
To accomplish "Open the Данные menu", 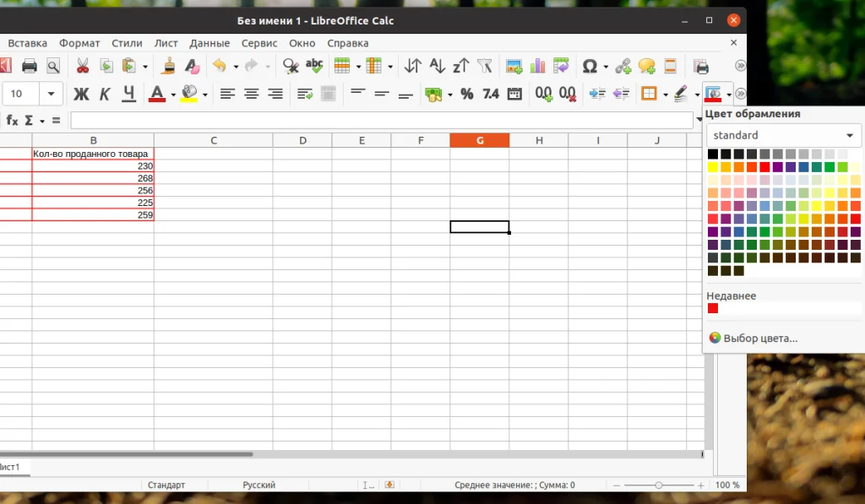I will (x=209, y=42).
